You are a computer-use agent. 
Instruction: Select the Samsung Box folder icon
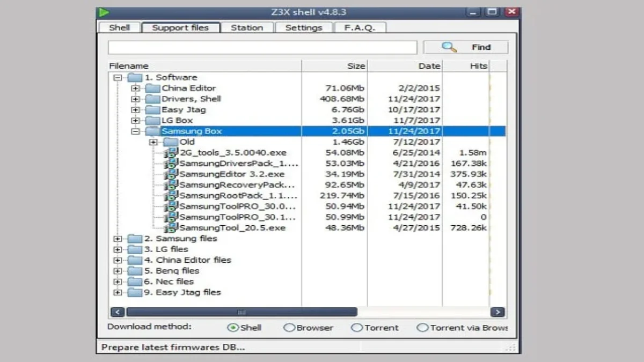pos(152,131)
